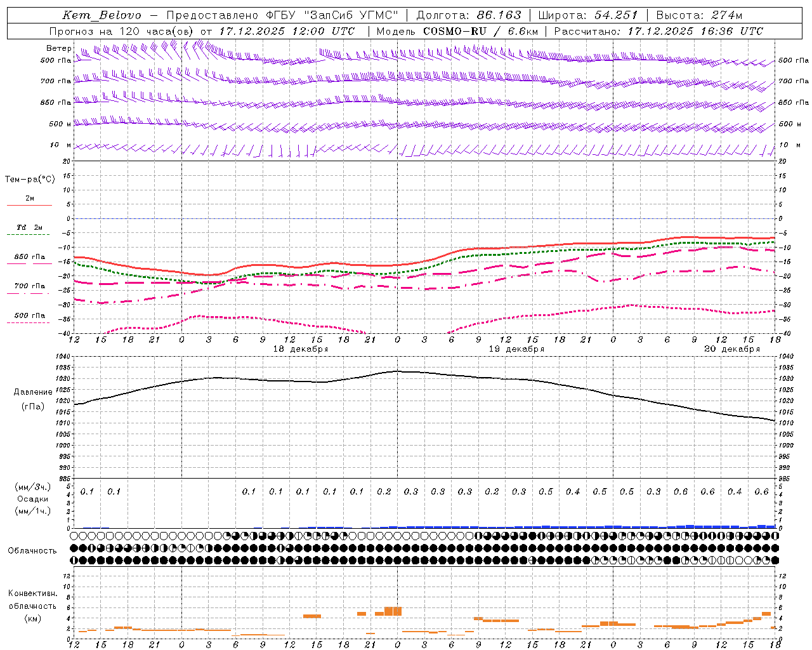Click the '(гПа)' unit under 'Давление'
This screenshot has height=650, width=812.
(x=33, y=406)
